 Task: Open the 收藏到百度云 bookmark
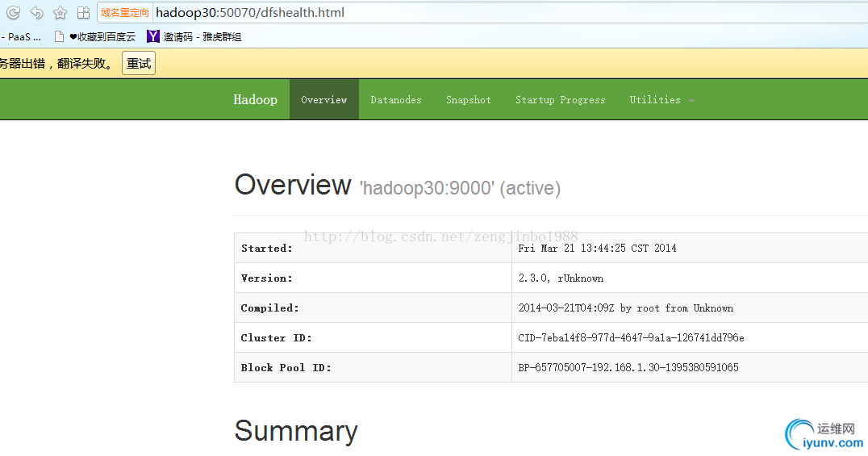(x=95, y=36)
